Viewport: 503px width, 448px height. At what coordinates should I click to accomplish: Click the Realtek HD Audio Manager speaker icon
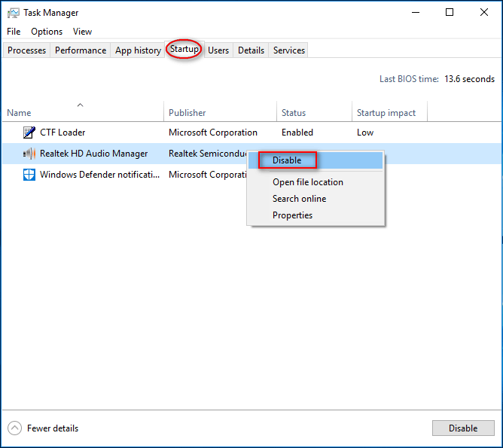tap(29, 154)
